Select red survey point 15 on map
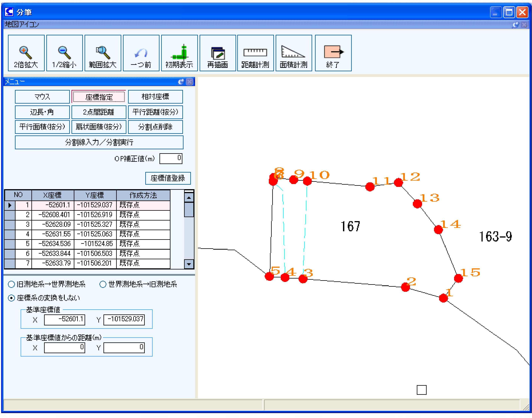Image resolution: width=532 pixels, height=418 pixels. click(458, 278)
